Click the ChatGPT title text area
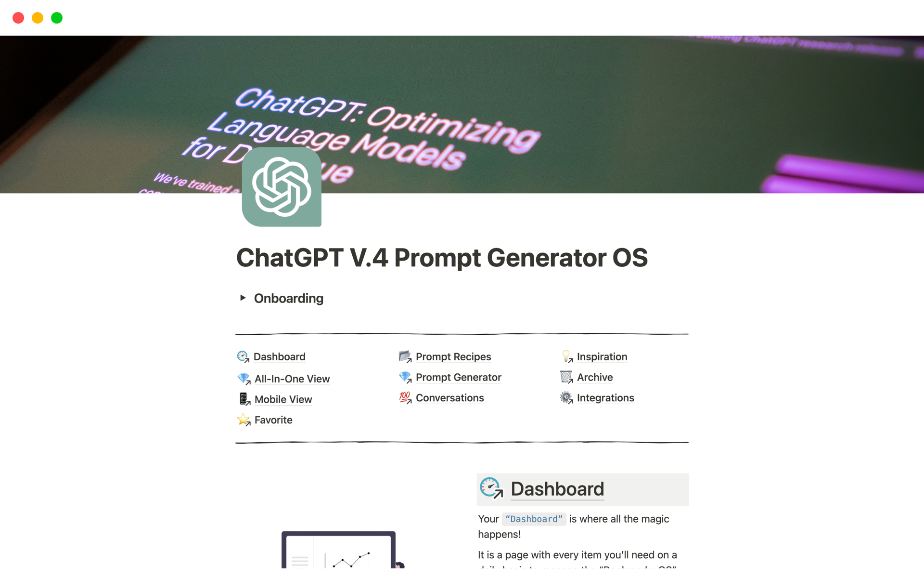This screenshot has height=578, width=924. click(x=443, y=258)
